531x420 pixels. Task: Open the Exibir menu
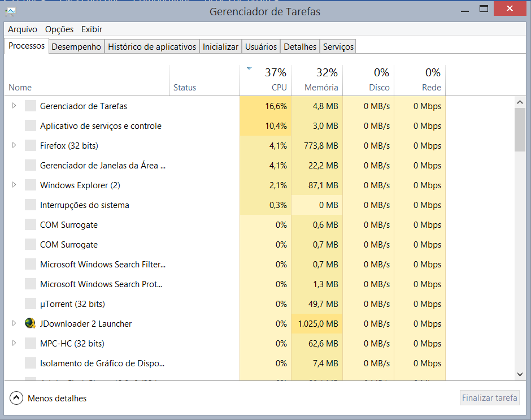[x=92, y=29]
